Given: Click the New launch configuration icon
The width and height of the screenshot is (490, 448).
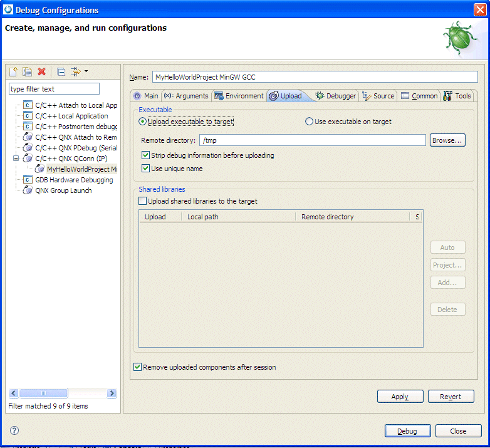Looking at the screenshot, I should (14, 72).
